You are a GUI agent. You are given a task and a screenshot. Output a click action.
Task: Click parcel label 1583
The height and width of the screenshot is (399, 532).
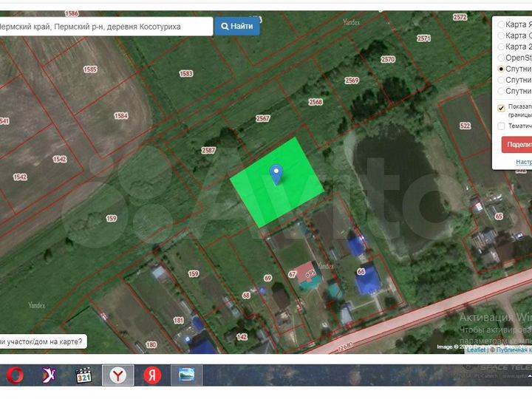coord(186,74)
